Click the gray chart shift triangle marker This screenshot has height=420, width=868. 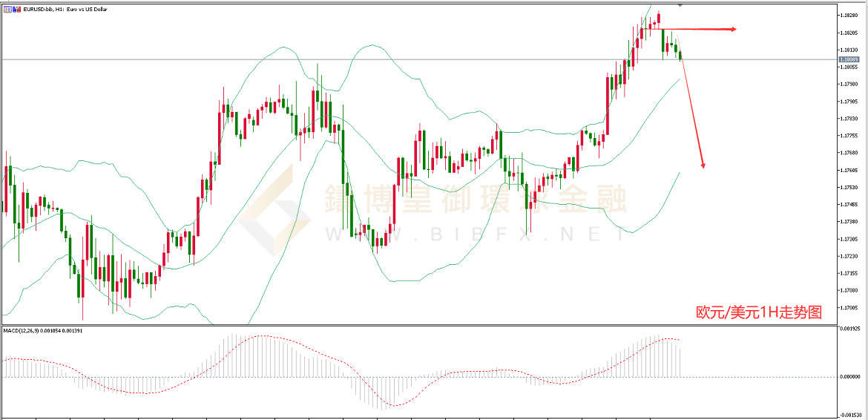coord(681,4)
